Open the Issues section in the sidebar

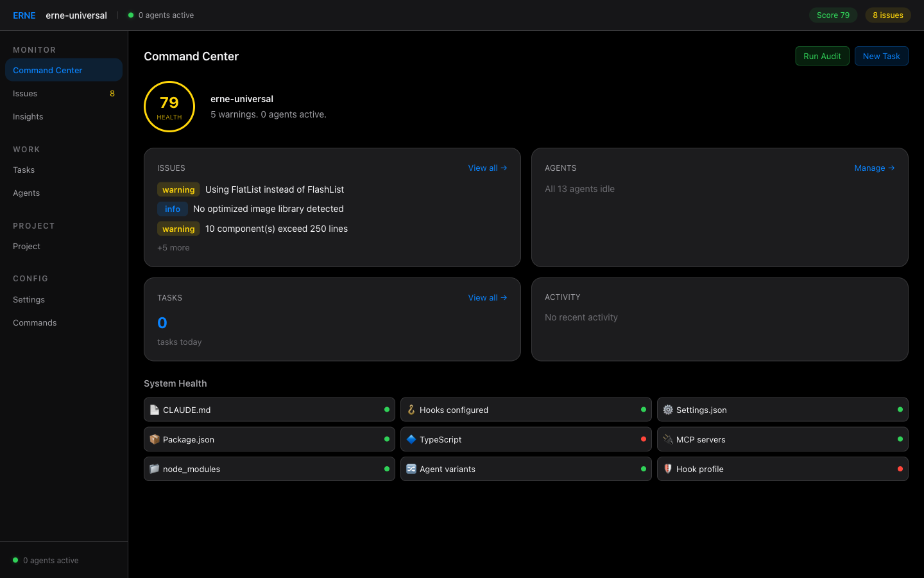pos(25,93)
